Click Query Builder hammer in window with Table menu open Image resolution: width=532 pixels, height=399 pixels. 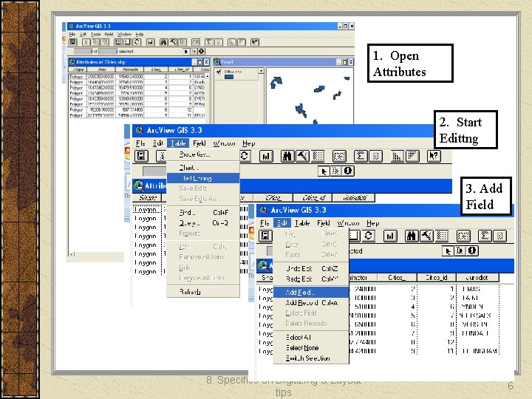[x=302, y=156]
